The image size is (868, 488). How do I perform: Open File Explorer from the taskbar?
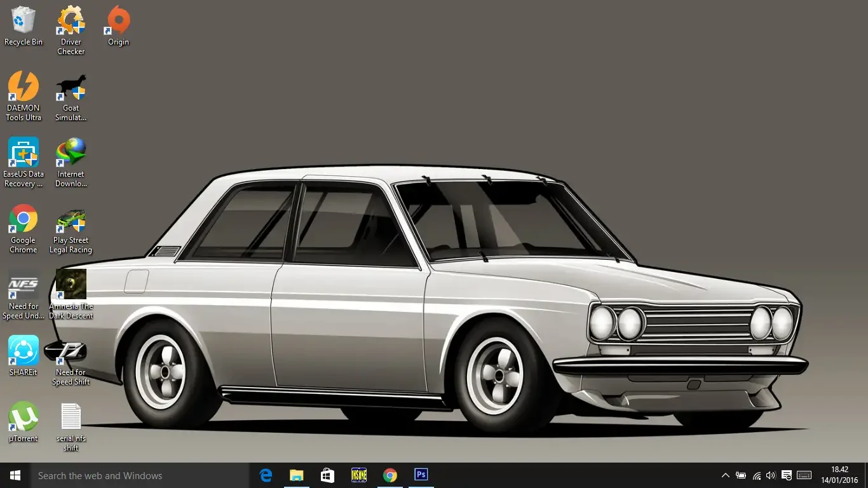[x=297, y=475]
